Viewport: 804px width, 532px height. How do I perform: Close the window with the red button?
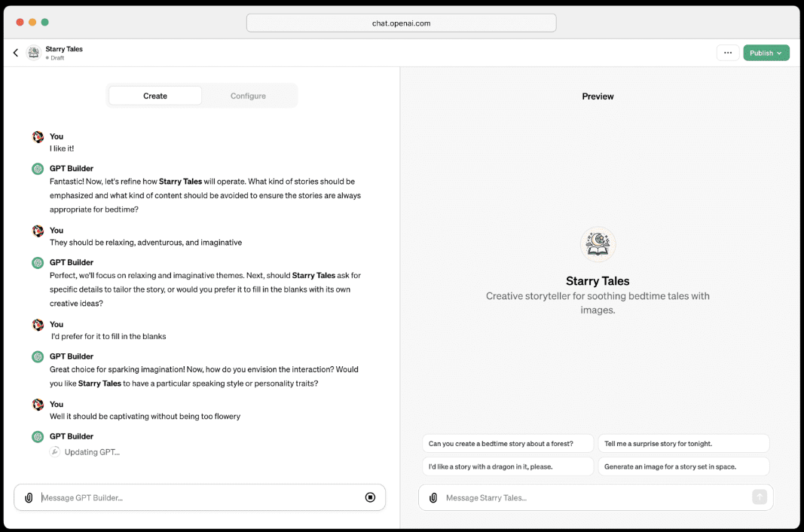pos(20,22)
